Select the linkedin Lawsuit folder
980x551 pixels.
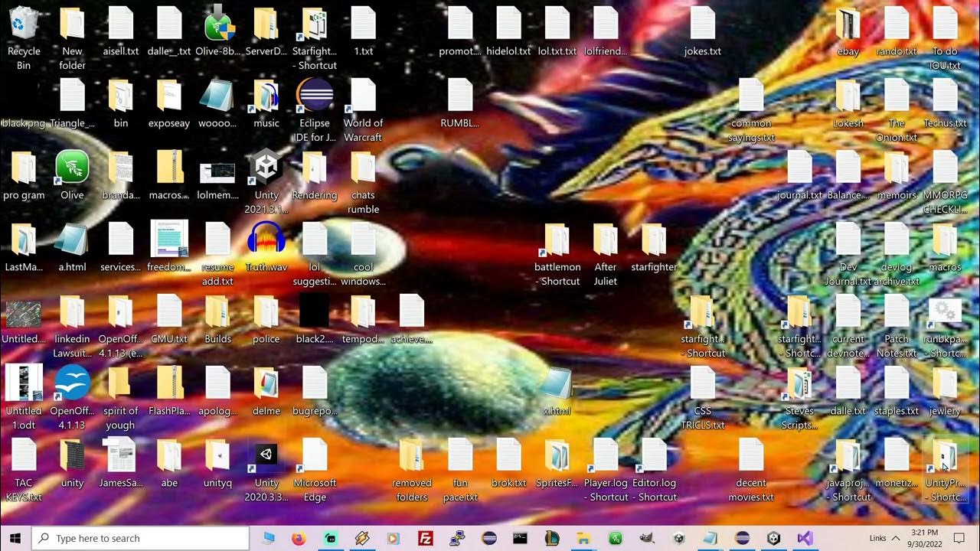click(72, 311)
